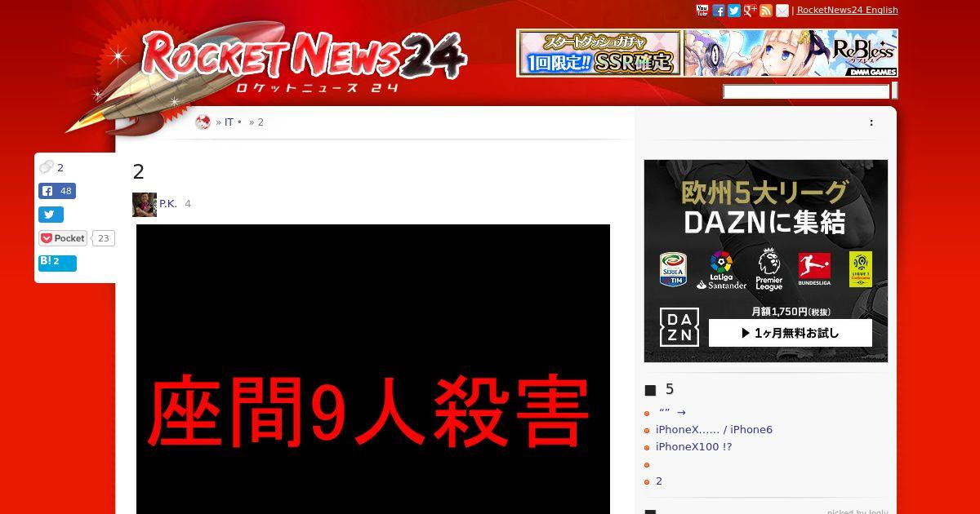Click the Ligue 1 logo
Screen dimensions: 980x514
(x=861, y=269)
